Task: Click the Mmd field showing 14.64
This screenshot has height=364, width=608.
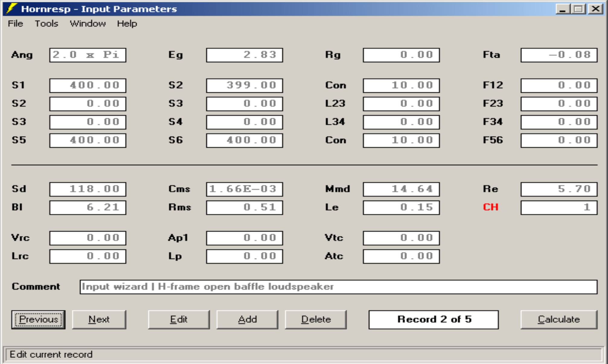Action: coord(401,189)
